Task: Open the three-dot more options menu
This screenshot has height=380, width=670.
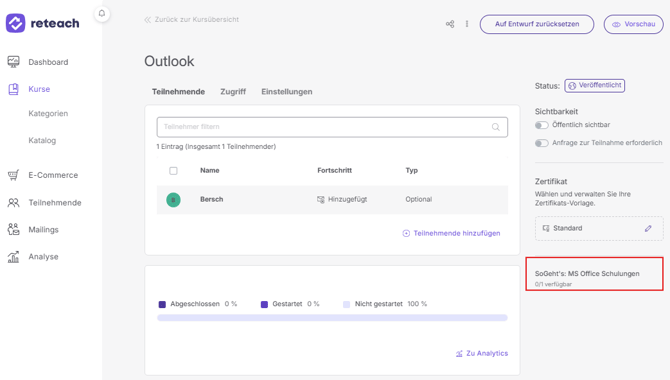Action: click(x=467, y=24)
